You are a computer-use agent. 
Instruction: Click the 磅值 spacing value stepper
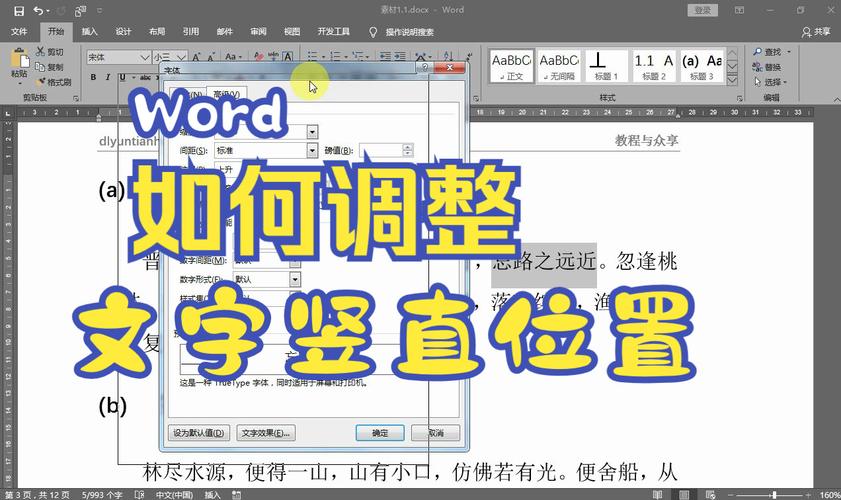coord(408,150)
